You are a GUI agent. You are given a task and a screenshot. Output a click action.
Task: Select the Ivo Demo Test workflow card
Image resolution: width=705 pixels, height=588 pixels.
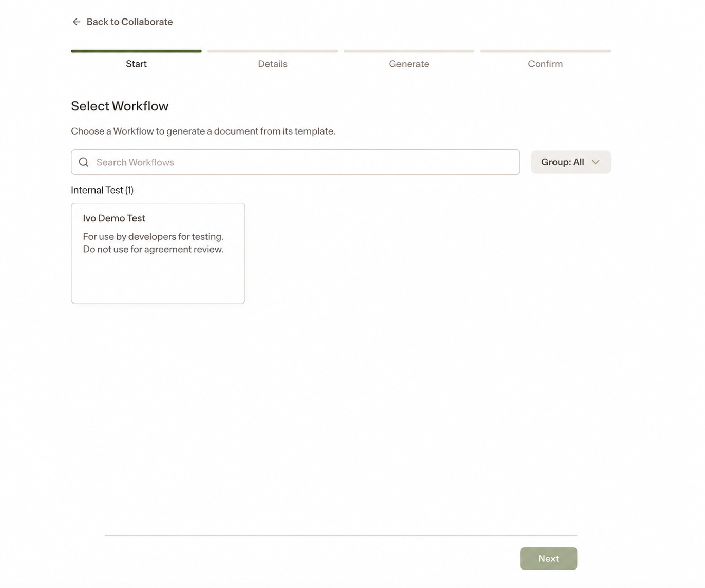[158, 253]
